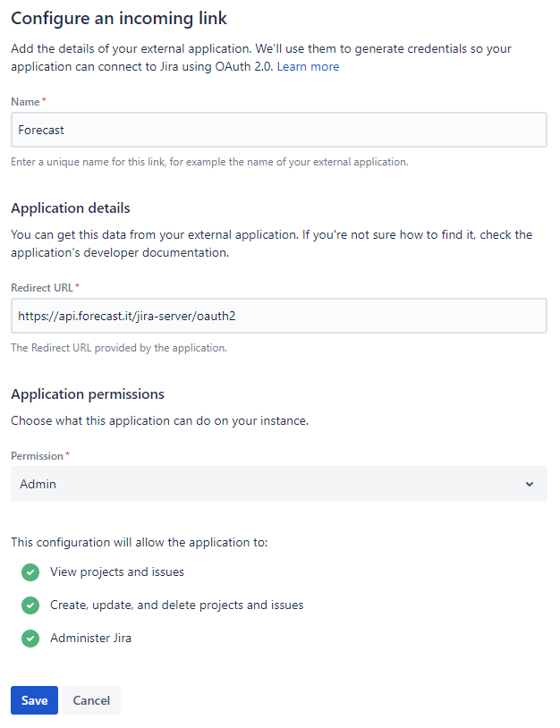
Task: Click the 'Configure an incoming link' heading
Action: coord(119,18)
